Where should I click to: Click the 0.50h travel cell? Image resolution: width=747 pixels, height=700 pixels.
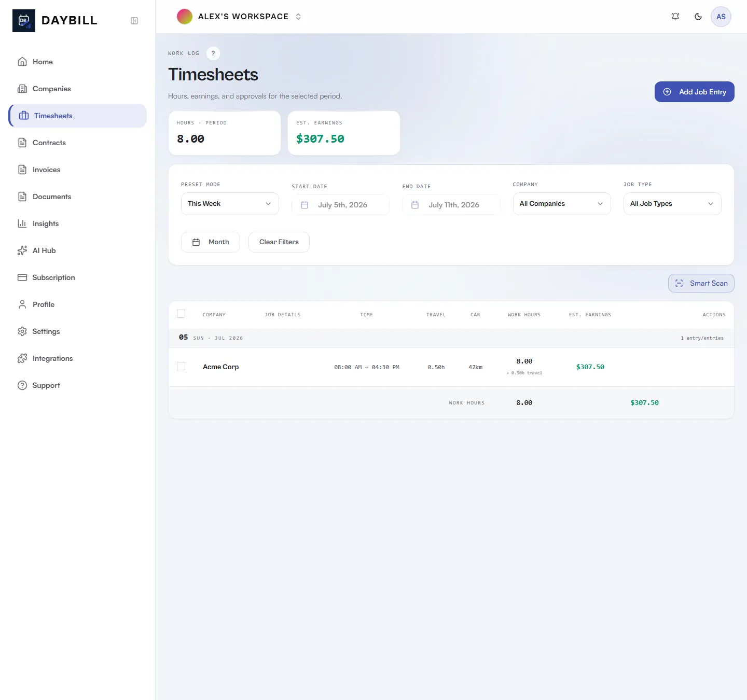(436, 367)
